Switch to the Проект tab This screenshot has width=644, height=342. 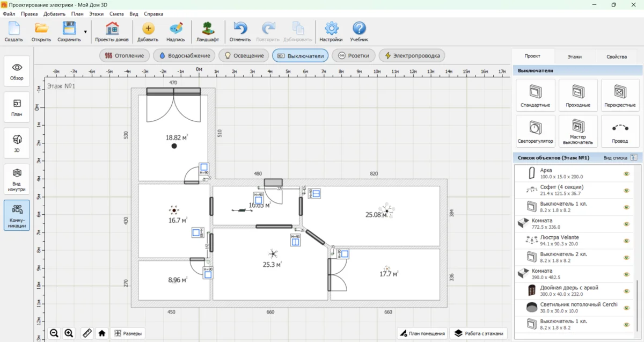click(532, 56)
